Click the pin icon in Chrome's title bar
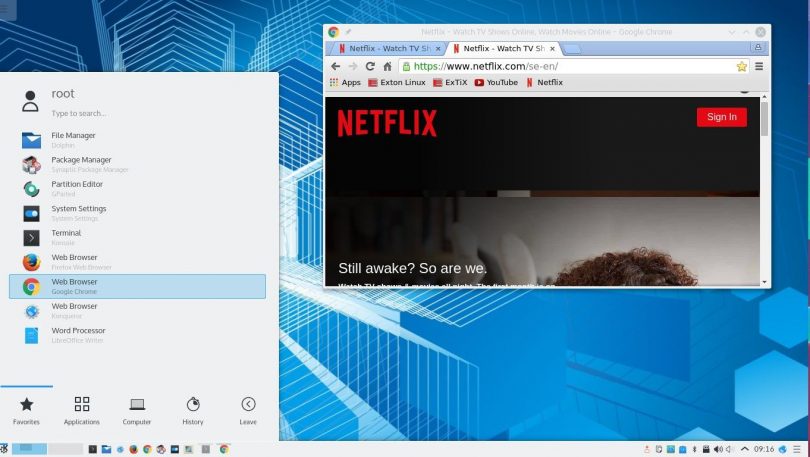 (x=348, y=32)
